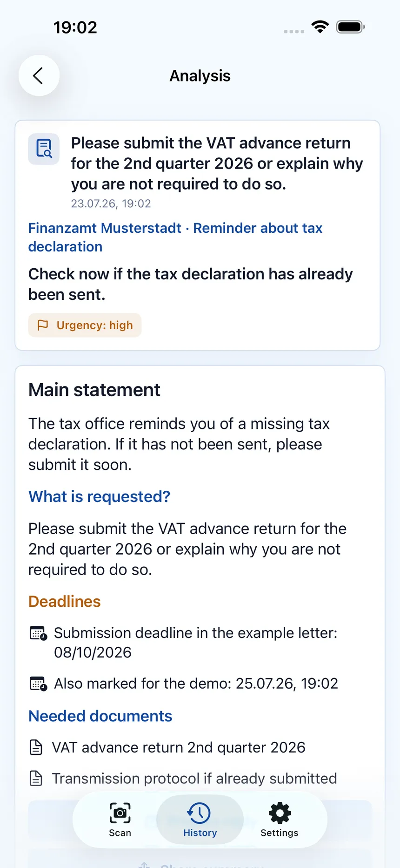Click document icon for VAT advance return
Screen dimensions: 400x868
(x=36, y=747)
